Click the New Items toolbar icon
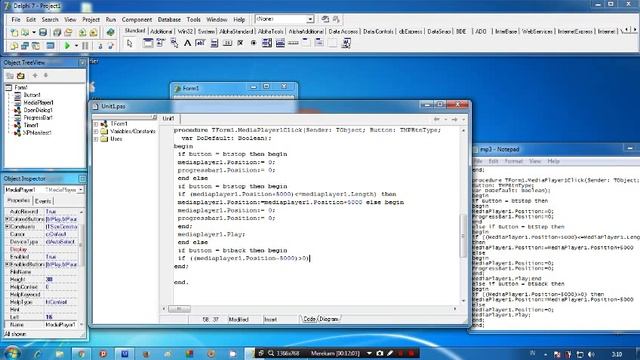This screenshot has width=640, height=360. [x=14, y=32]
